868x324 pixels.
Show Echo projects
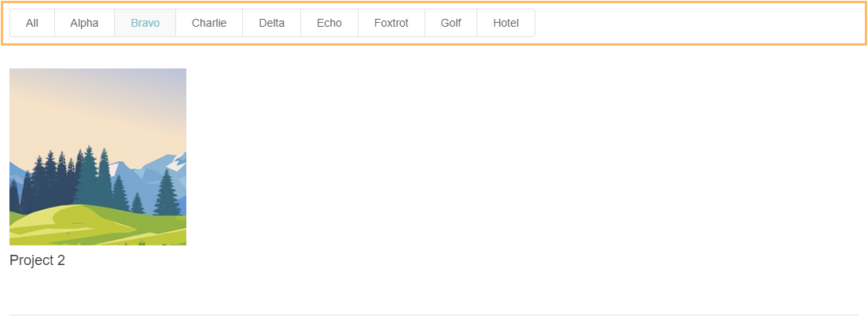(329, 23)
